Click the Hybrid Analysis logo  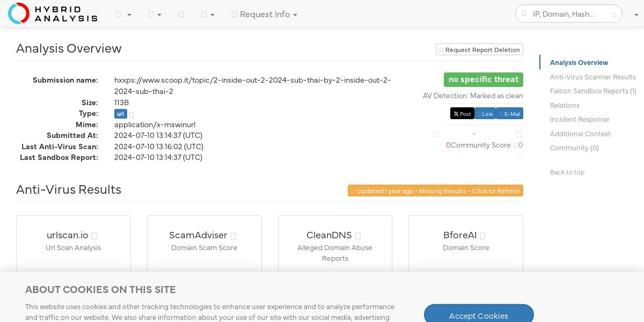point(53,13)
